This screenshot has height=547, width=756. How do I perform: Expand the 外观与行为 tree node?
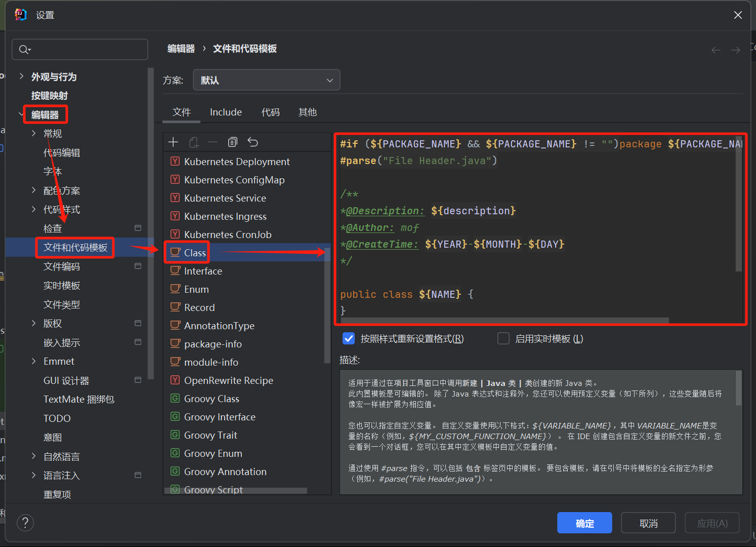(21, 76)
